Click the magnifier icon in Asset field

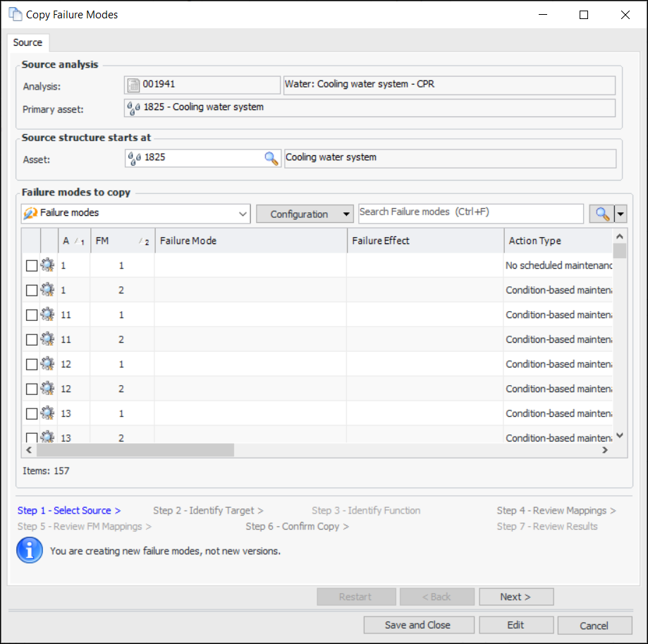click(x=271, y=158)
